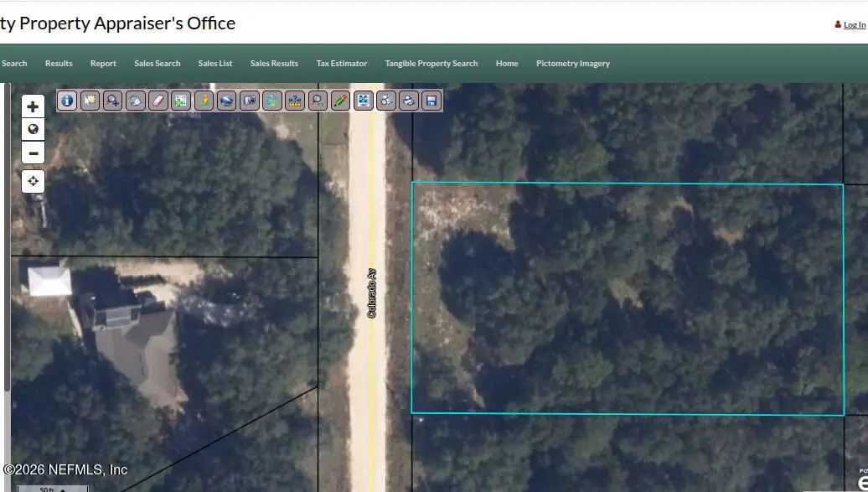Select the Eraser tool

[158, 100]
